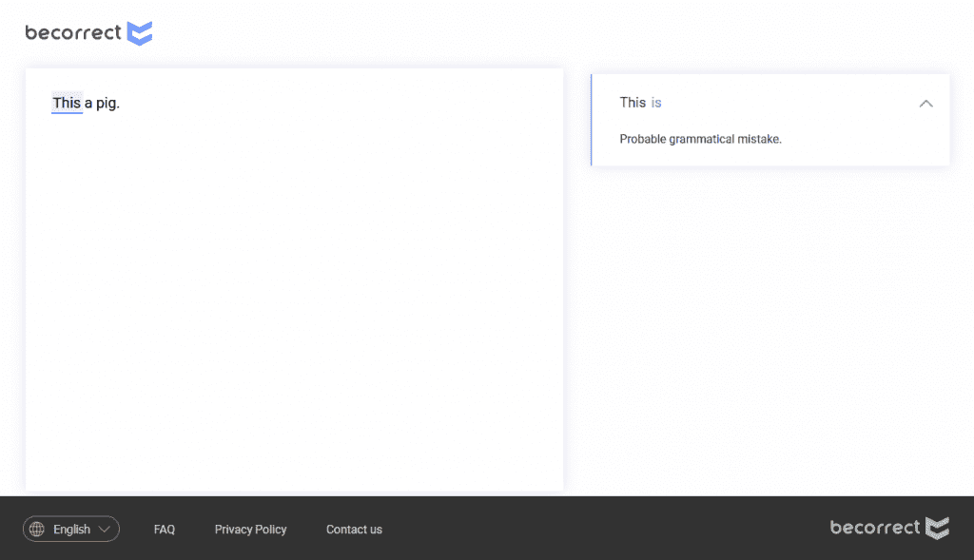
Task: Click the suggestion card's left accent bar
Action: (592, 120)
